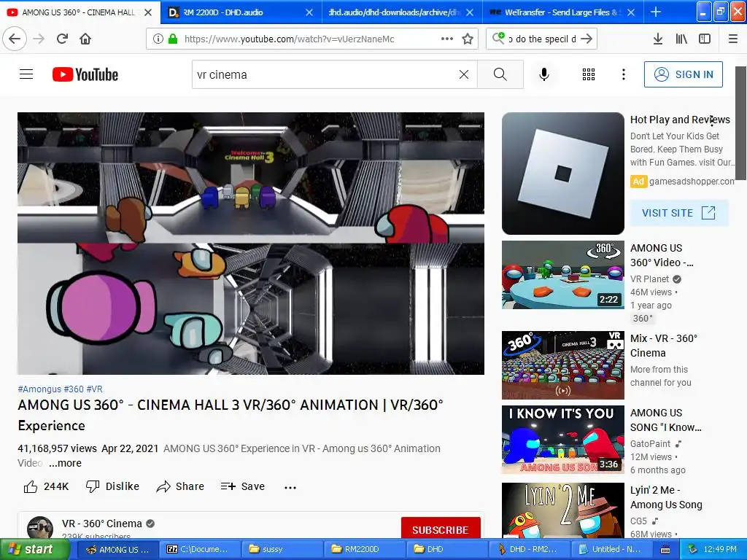Click the VR Planet channel name
Image resolution: width=747 pixels, height=560 pixels.
click(x=650, y=279)
